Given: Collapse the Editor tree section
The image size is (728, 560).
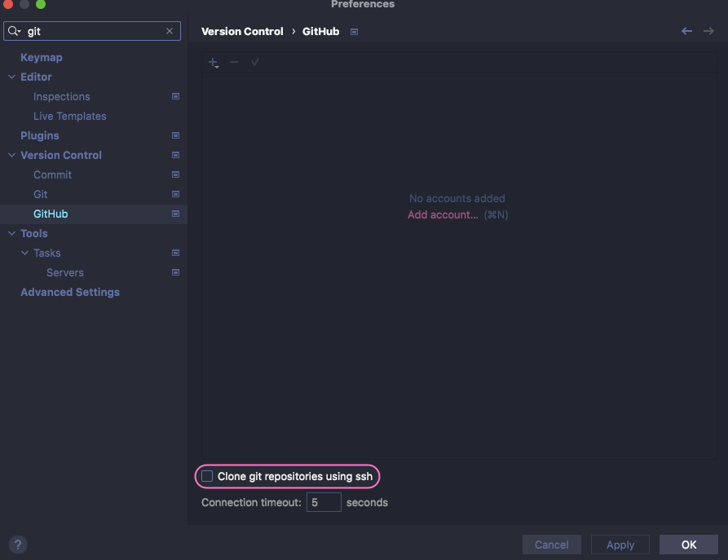Looking at the screenshot, I should 11,77.
